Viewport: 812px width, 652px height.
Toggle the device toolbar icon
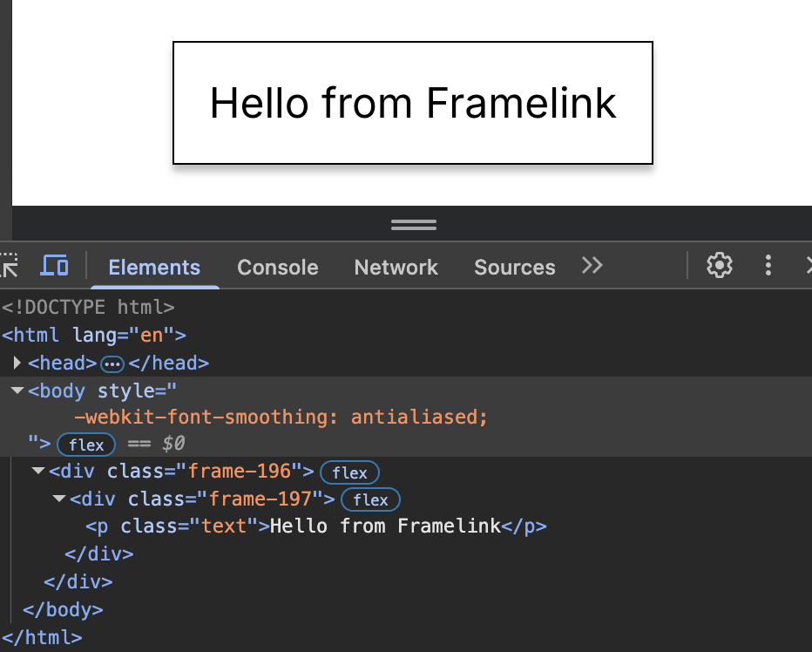[x=54, y=266]
